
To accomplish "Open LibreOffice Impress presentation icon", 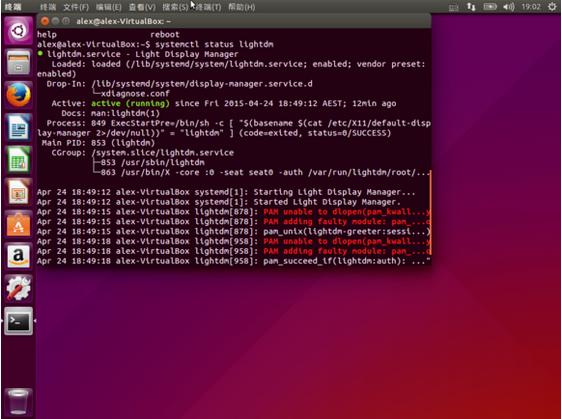I will coord(18,192).
